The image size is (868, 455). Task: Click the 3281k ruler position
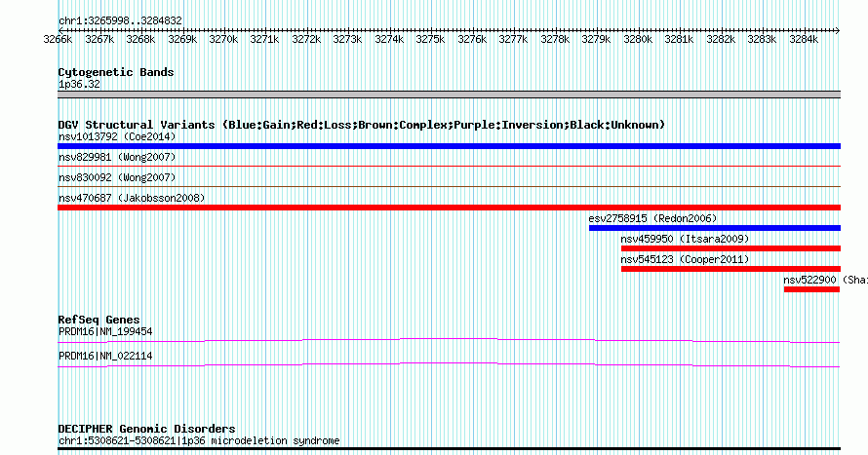[679, 39]
